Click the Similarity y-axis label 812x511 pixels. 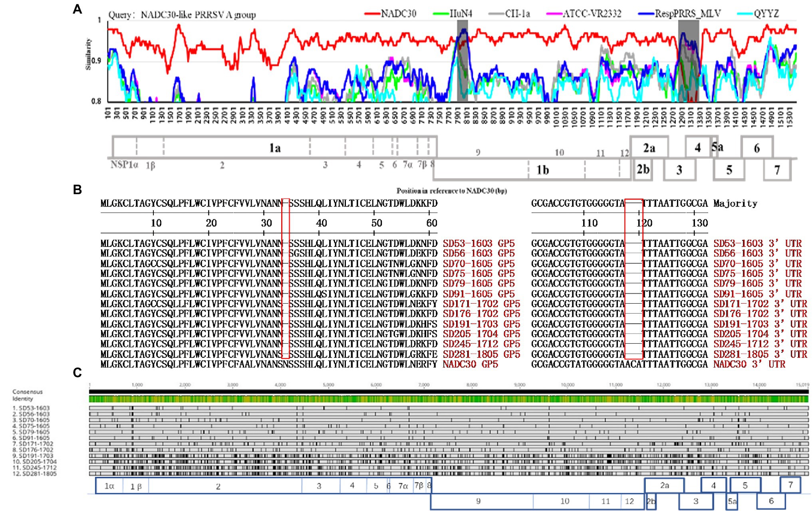pyautogui.click(x=88, y=54)
